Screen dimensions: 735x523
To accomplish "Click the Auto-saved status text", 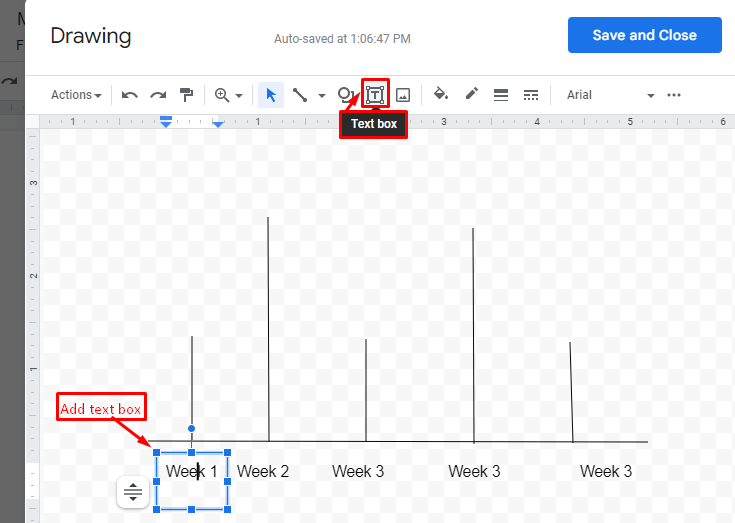I will click(x=342, y=38).
